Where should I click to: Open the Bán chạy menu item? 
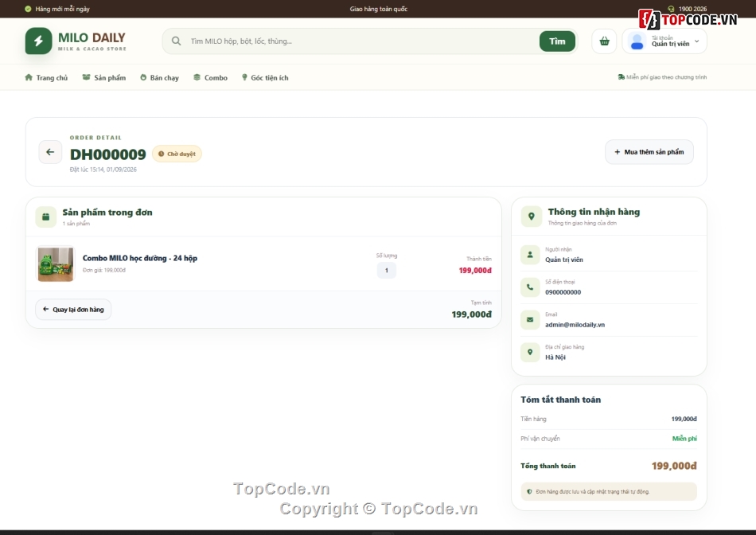[x=160, y=78]
